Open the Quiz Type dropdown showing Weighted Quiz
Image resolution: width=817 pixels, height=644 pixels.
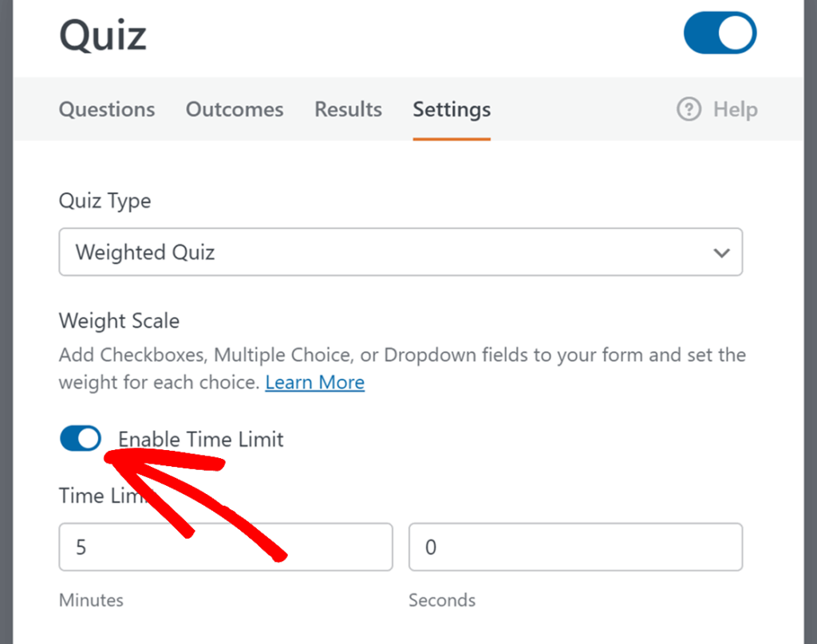383,252
